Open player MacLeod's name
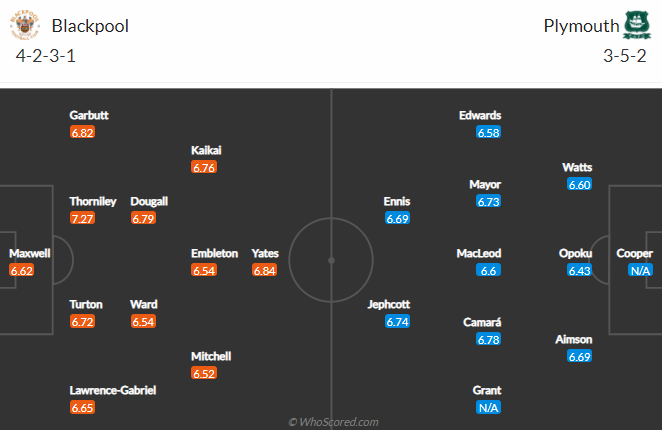This screenshot has width=662, height=430. coord(479,253)
